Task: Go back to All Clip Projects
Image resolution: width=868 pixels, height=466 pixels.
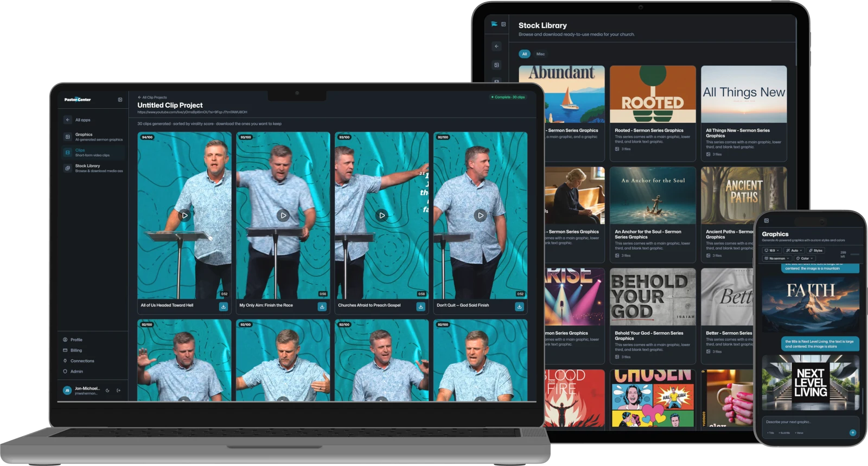Action: [x=152, y=98]
